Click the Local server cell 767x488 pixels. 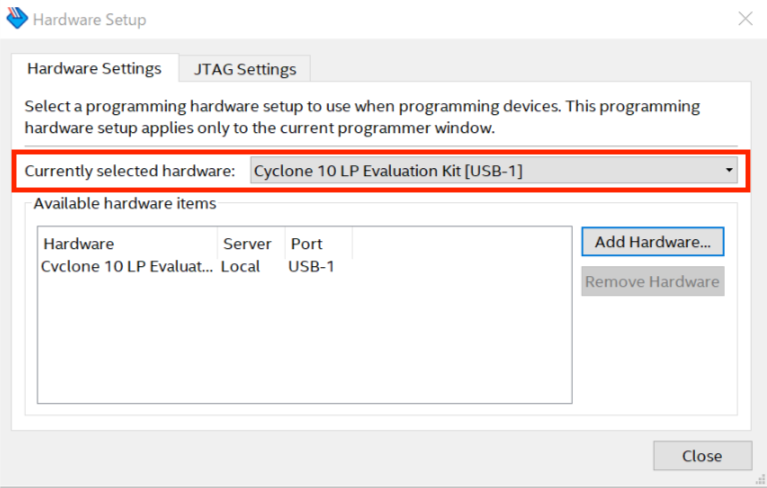click(x=241, y=267)
